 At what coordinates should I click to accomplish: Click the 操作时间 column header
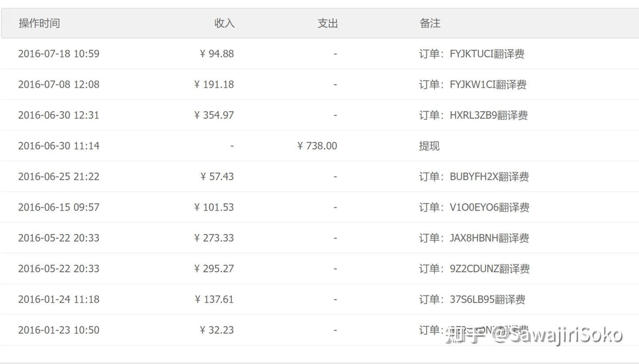[39, 23]
